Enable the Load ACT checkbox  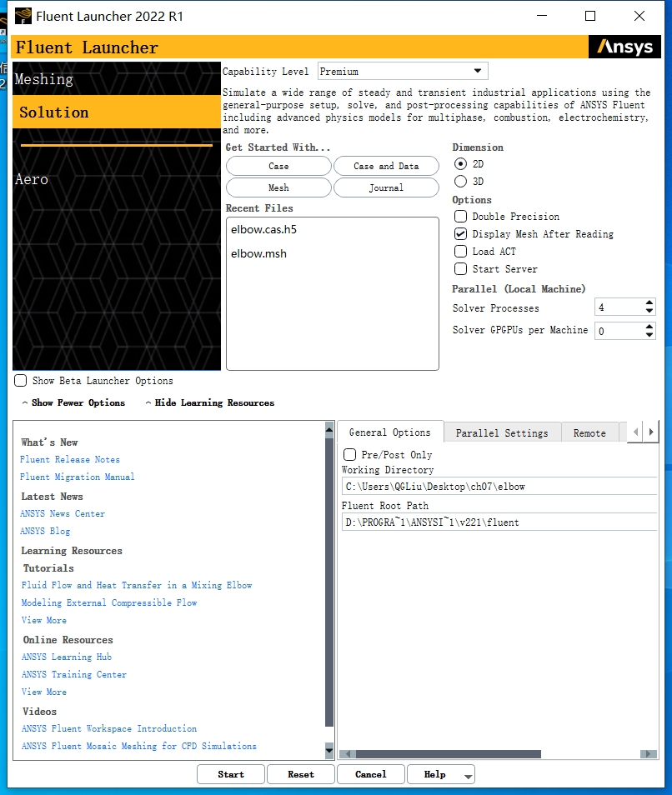coord(460,252)
